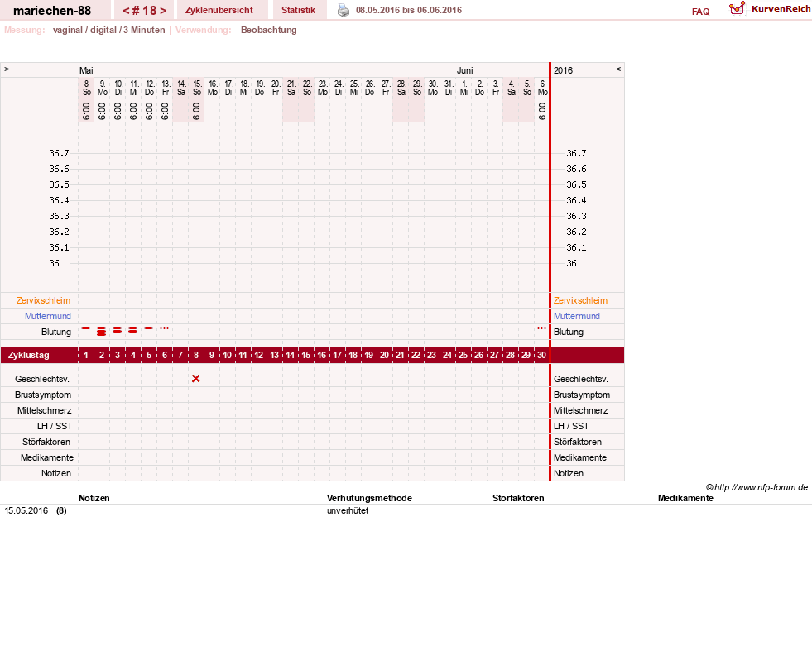812x646 pixels.
Task: Go to previous cycle with left arrow
Action: point(126,11)
